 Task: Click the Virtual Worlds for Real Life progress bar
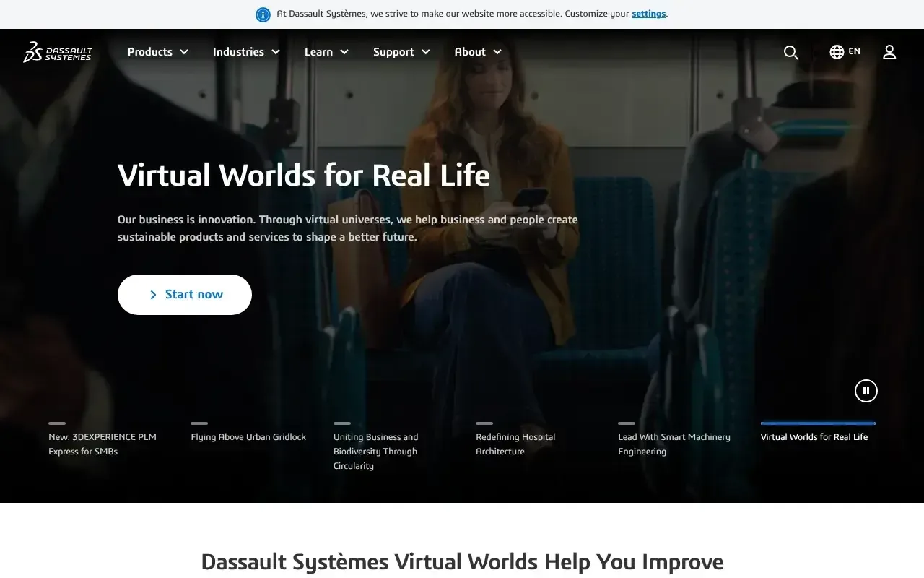818,423
